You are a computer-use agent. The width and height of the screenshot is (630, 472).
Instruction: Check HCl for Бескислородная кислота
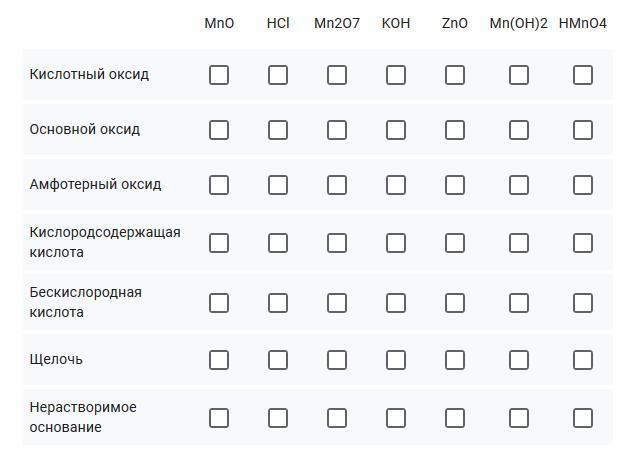point(278,303)
